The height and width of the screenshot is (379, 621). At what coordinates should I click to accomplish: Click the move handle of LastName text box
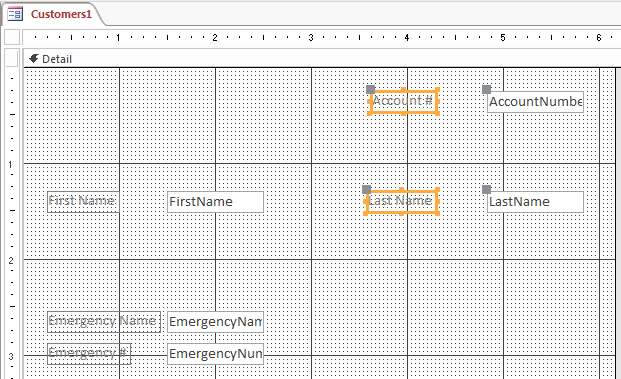[486, 189]
